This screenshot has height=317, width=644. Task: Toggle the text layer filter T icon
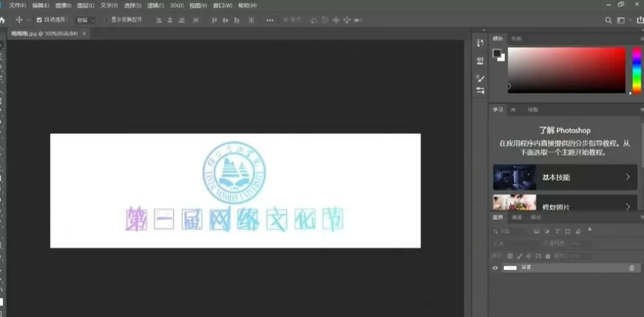(x=557, y=231)
